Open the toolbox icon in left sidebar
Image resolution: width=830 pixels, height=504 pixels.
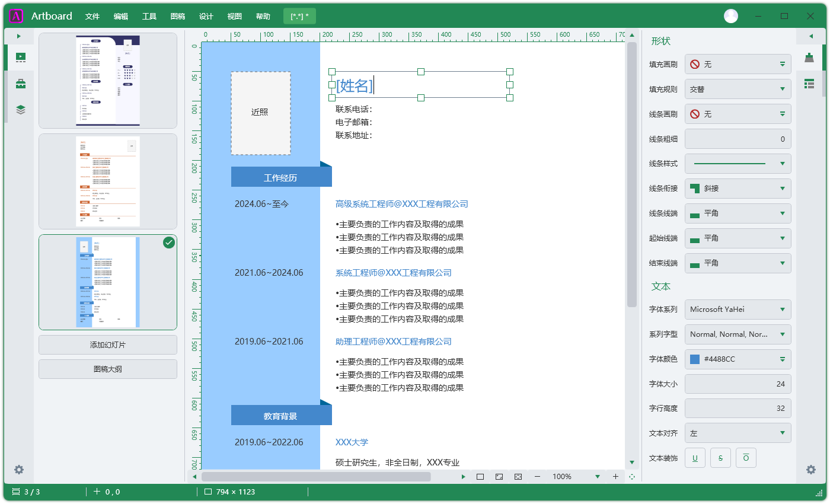pos(21,84)
